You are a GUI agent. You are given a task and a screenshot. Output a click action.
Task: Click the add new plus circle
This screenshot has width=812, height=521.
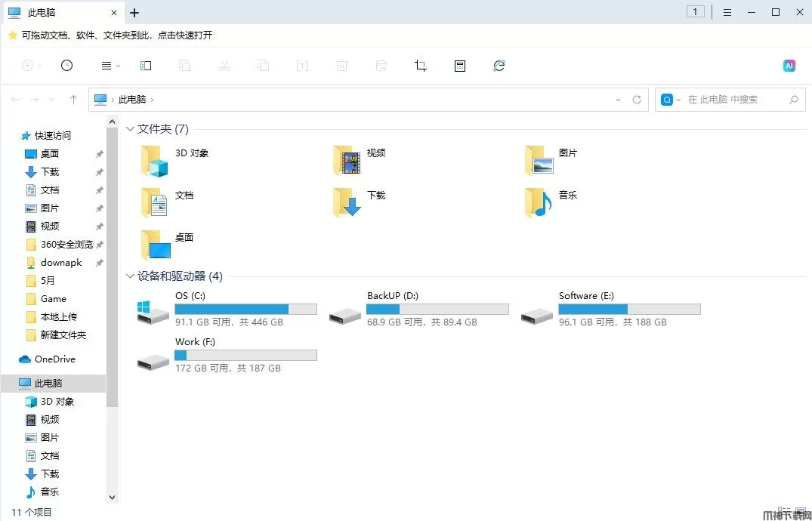coord(27,66)
